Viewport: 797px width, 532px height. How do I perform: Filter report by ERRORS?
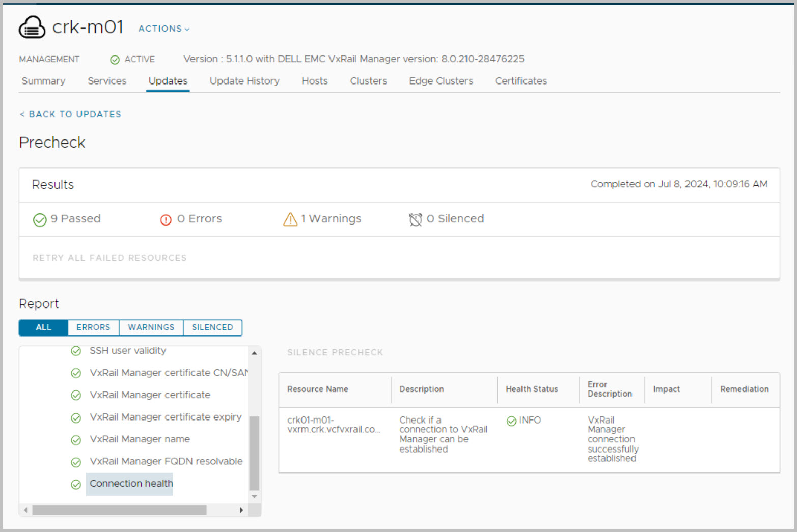pyautogui.click(x=93, y=327)
